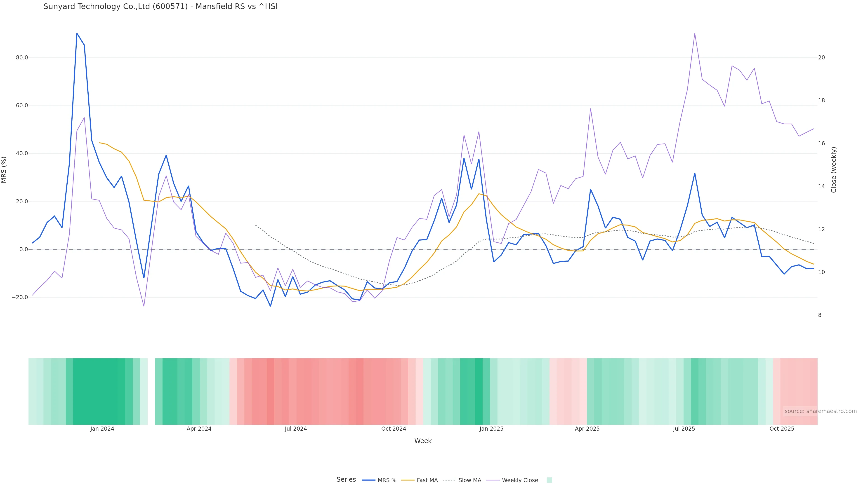868x488 pixels.
Task: Click the white gap in the heatmap strip
Action: (x=151, y=391)
